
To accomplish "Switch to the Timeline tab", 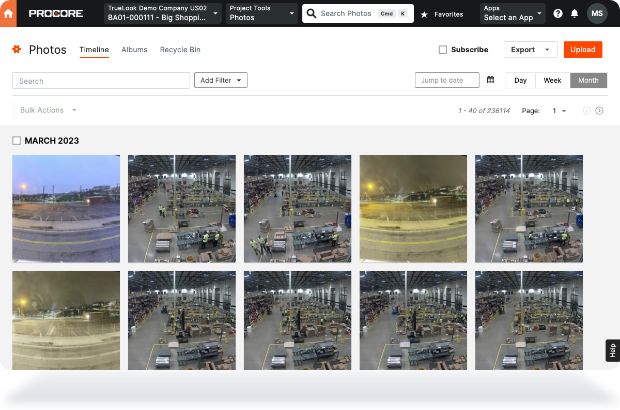I will [x=94, y=49].
